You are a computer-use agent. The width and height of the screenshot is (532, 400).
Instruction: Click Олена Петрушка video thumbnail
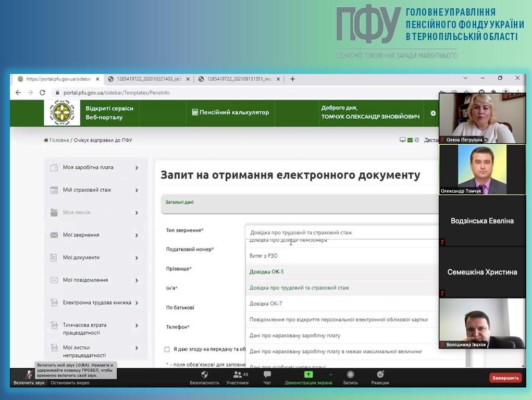click(482, 118)
